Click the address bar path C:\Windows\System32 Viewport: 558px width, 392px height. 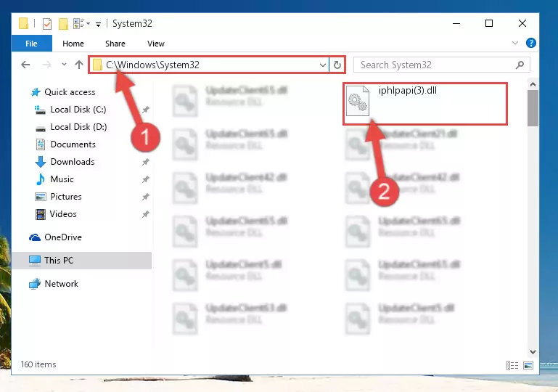tap(152, 65)
